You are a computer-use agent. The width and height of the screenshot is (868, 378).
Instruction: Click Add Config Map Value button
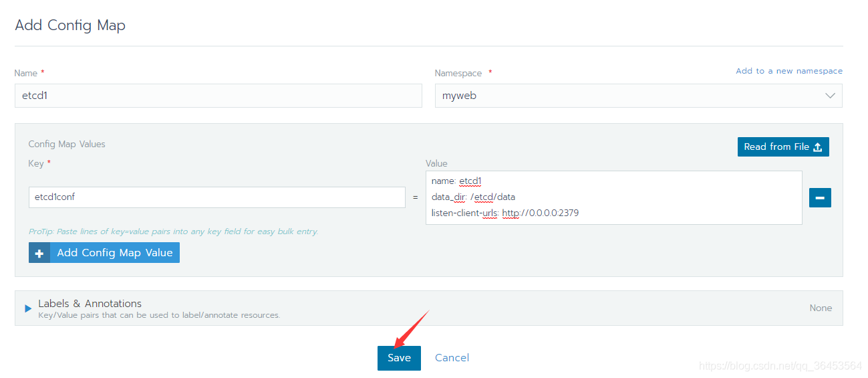click(x=104, y=253)
